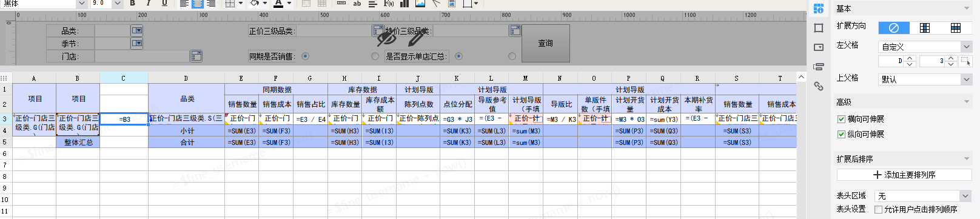The image size is (980, 219).
Task: Insert formula with the F(x) icon
Action: [389, 4]
